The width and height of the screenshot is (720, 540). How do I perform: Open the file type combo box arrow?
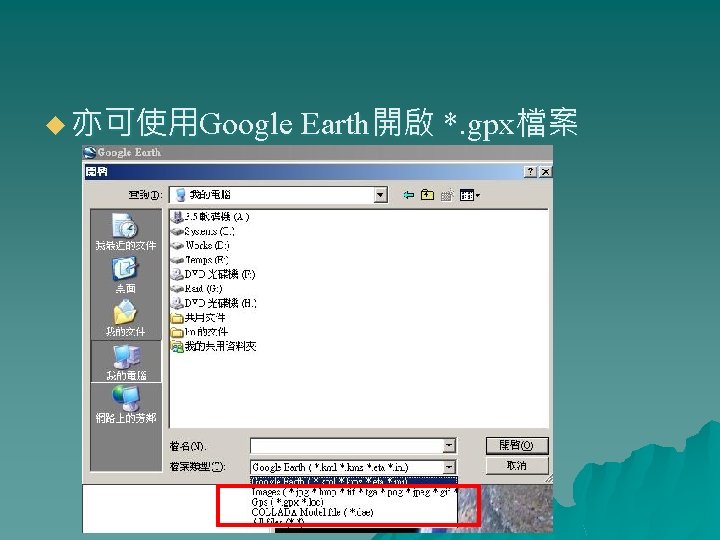point(449,467)
